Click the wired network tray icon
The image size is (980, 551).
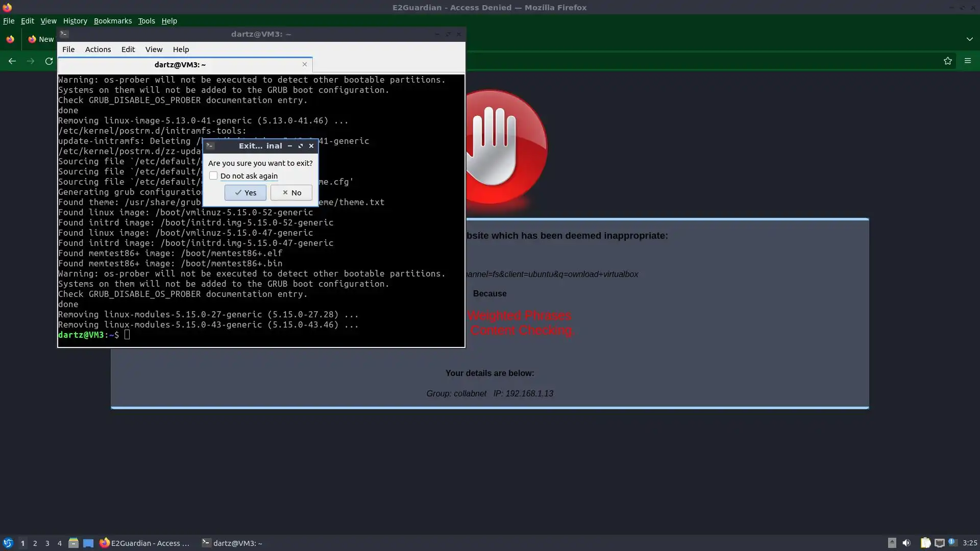coord(939,543)
